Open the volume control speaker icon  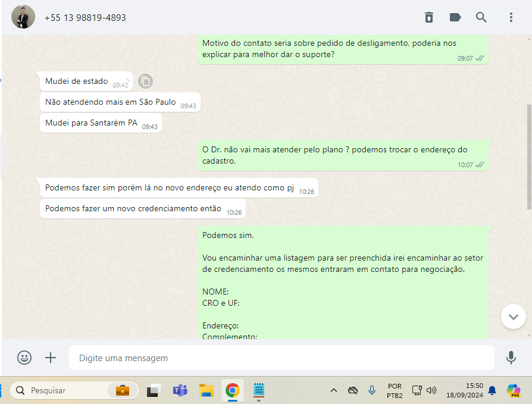tap(431, 390)
